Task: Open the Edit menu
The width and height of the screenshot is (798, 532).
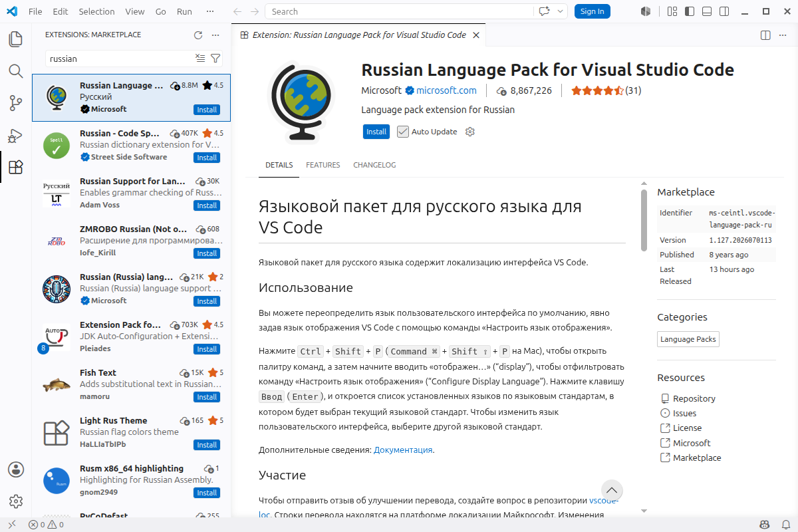Action: click(x=60, y=11)
